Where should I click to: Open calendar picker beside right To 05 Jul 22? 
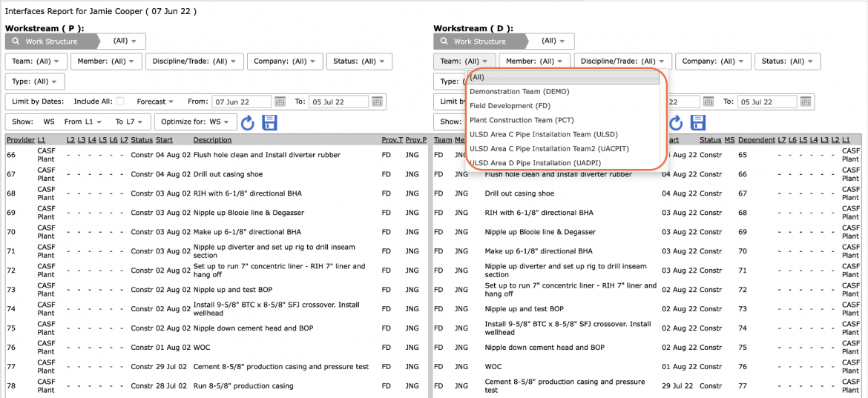(x=806, y=102)
